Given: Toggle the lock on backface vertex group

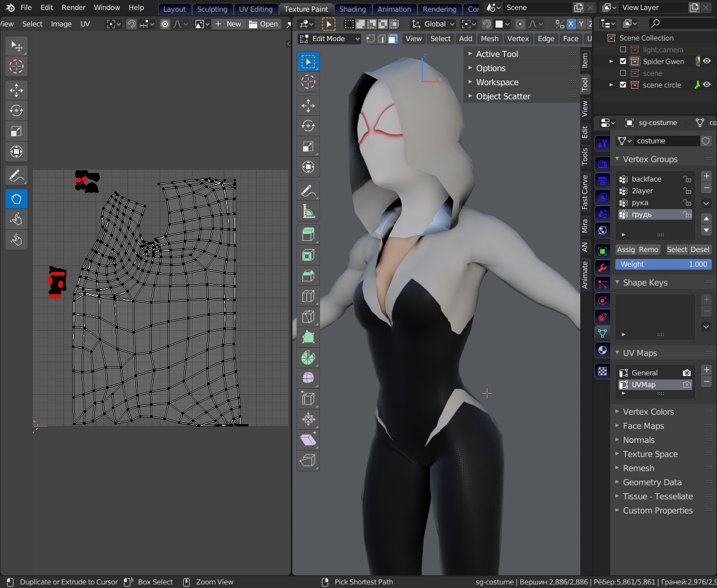Looking at the screenshot, I should click(686, 179).
